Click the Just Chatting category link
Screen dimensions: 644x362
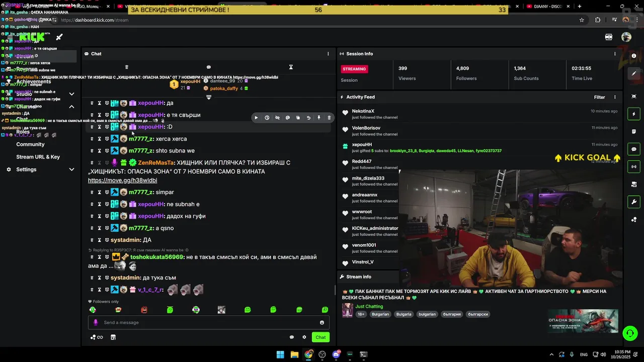click(369, 306)
